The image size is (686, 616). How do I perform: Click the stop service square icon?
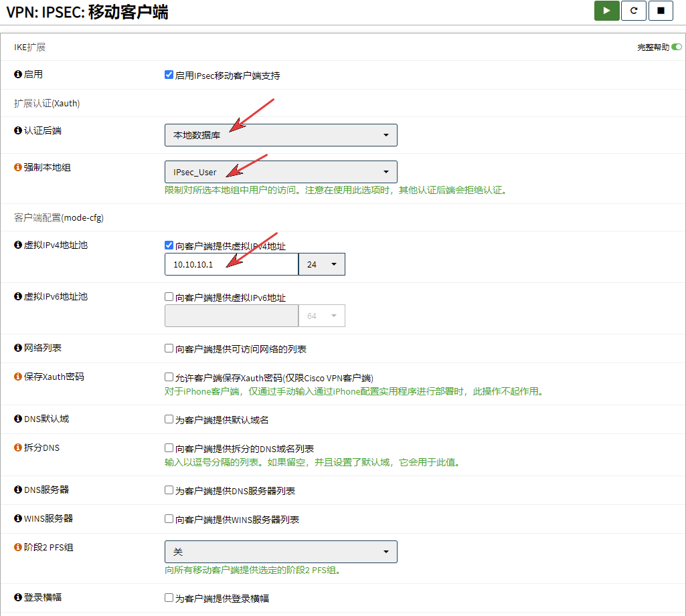(661, 11)
